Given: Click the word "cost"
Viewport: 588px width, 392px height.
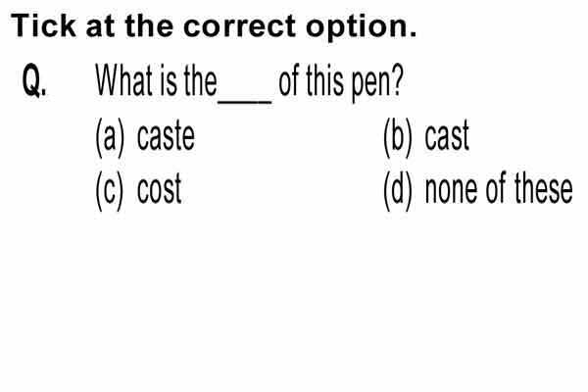Looking at the screenshot, I should (160, 190).
